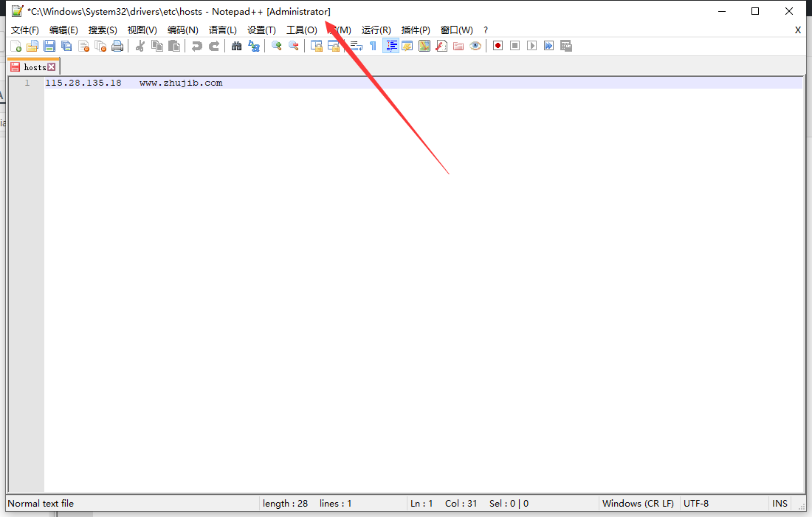Open the 编码(N) menu
This screenshot has width=812, height=517.
click(182, 30)
